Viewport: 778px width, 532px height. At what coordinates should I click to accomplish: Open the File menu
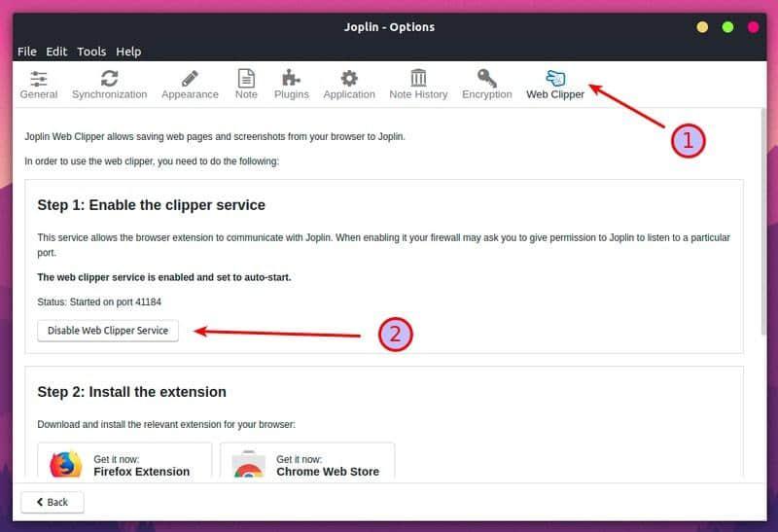click(26, 52)
